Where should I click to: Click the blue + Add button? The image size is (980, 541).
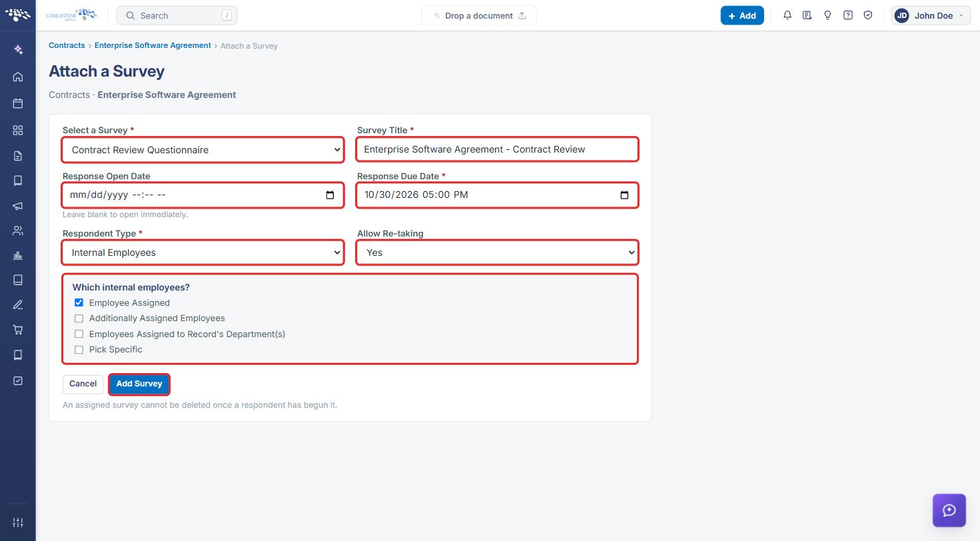click(742, 15)
